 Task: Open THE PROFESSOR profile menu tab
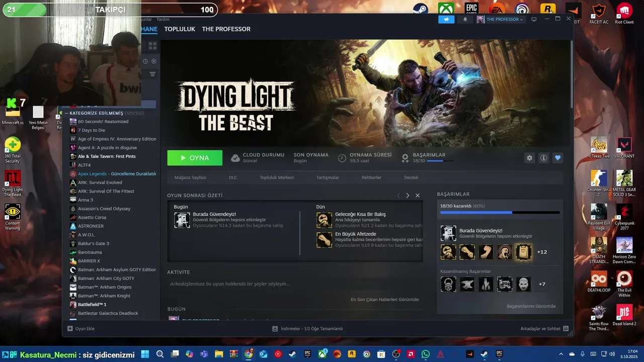point(226,29)
